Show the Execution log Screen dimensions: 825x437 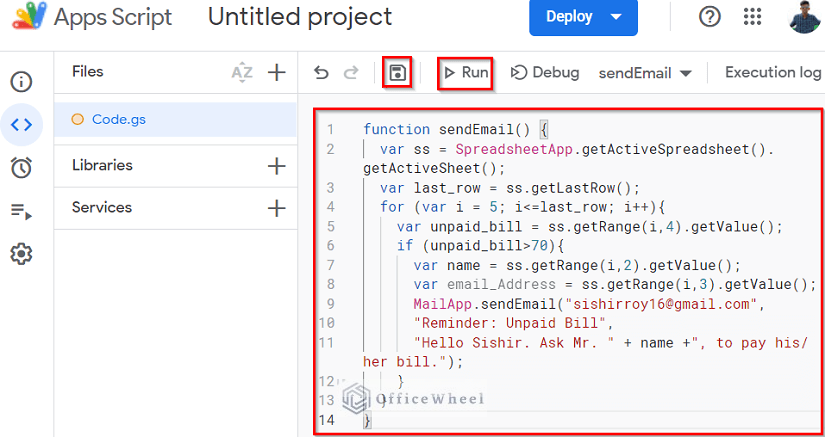773,73
